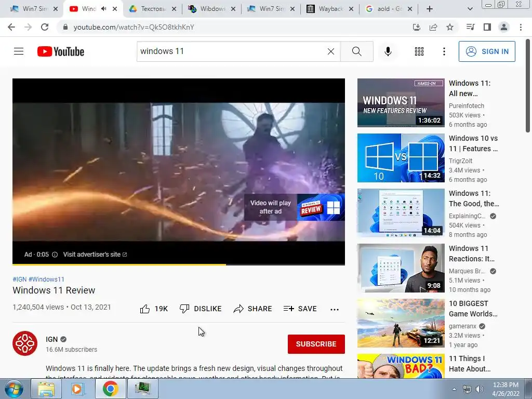Click the system volume tray icon
Image resolution: width=532 pixels, height=399 pixels.
click(x=480, y=389)
